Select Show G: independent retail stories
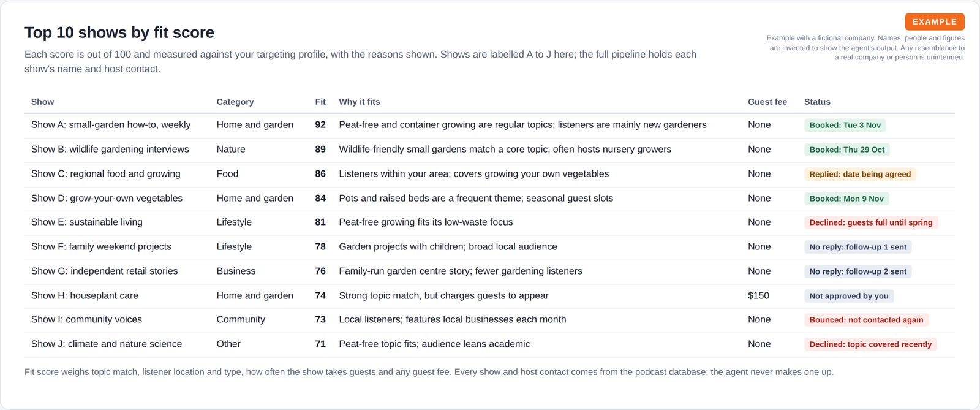Viewport: 980px width, 410px height. click(104, 271)
